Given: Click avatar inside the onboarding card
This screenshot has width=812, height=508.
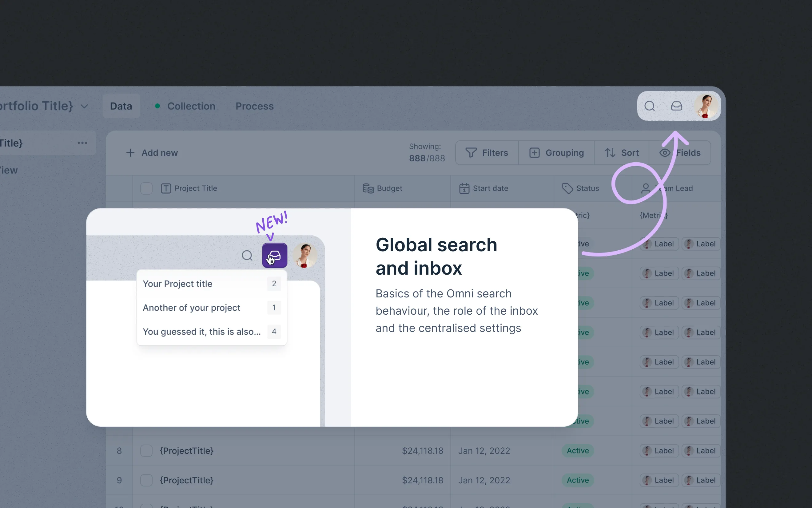Looking at the screenshot, I should 305,255.
